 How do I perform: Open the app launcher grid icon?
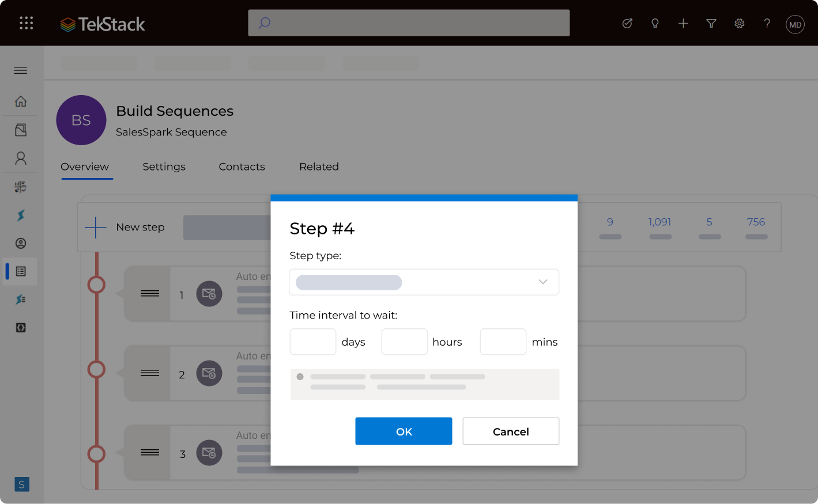pyautogui.click(x=26, y=23)
